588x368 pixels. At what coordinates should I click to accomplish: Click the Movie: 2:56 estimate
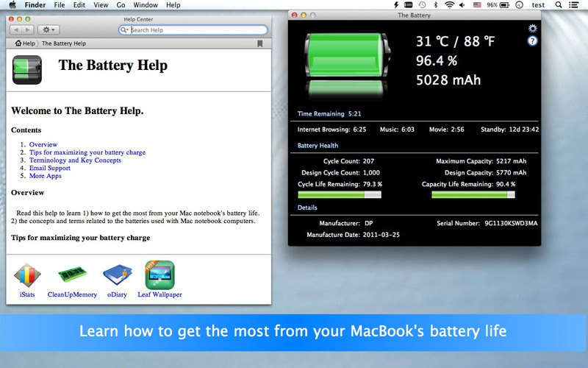click(447, 130)
